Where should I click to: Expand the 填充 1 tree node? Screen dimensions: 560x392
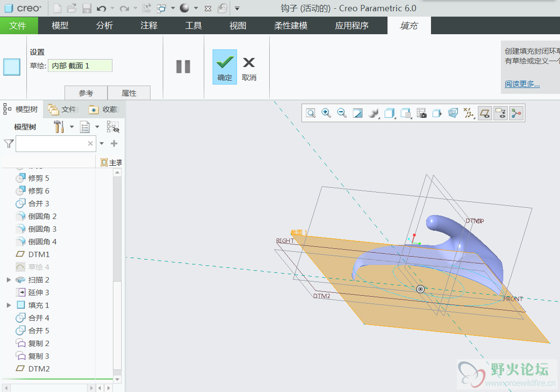[9, 305]
